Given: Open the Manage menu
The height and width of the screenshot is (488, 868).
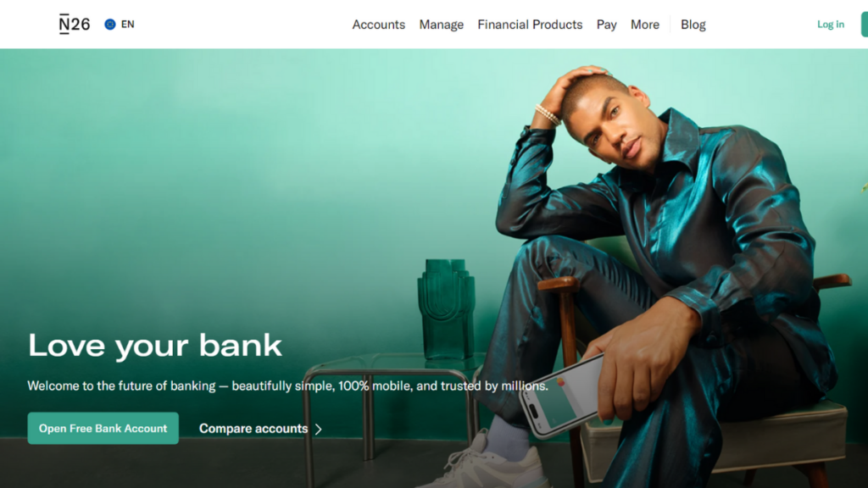Looking at the screenshot, I should pyautogui.click(x=441, y=25).
